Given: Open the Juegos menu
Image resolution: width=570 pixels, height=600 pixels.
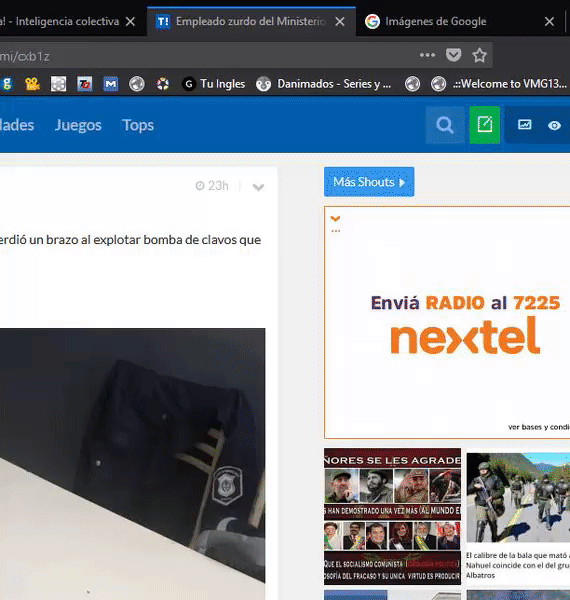Looking at the screenshot, I should coord(78,125).
